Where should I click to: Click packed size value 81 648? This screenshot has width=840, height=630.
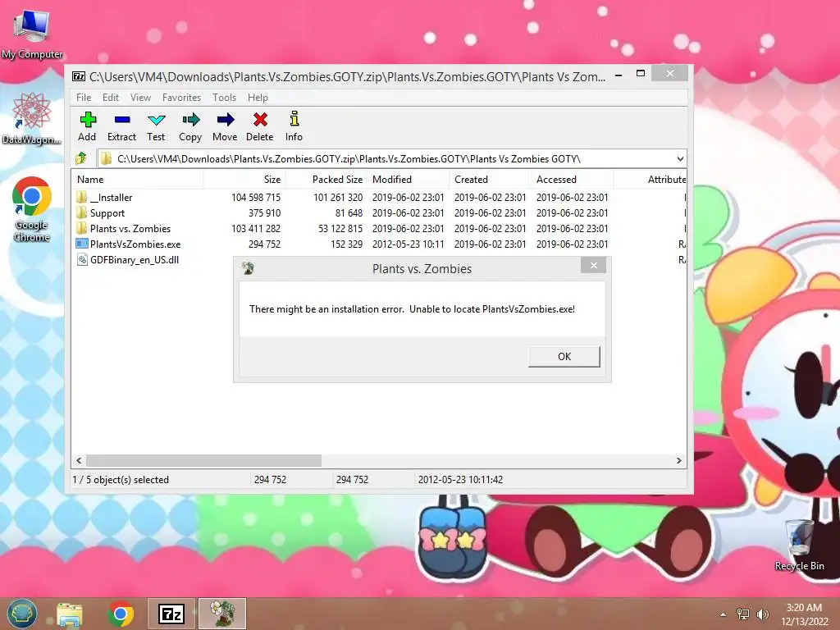pyautogui.click(x=349, y=213)
